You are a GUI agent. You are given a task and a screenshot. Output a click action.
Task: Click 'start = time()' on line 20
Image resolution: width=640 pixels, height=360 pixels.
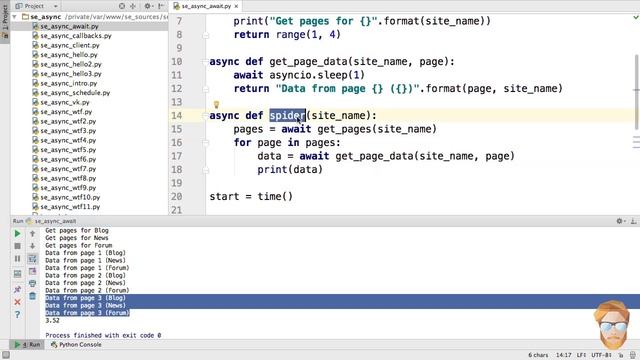click(251, 196)
